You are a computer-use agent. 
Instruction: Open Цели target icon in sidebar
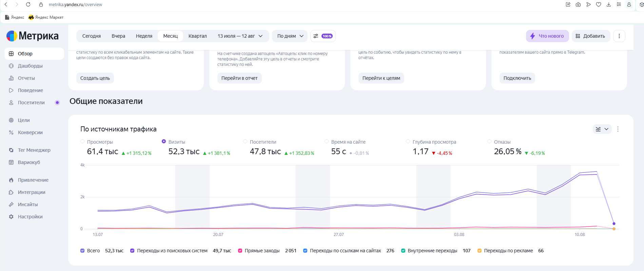click(x=11, y=120)
